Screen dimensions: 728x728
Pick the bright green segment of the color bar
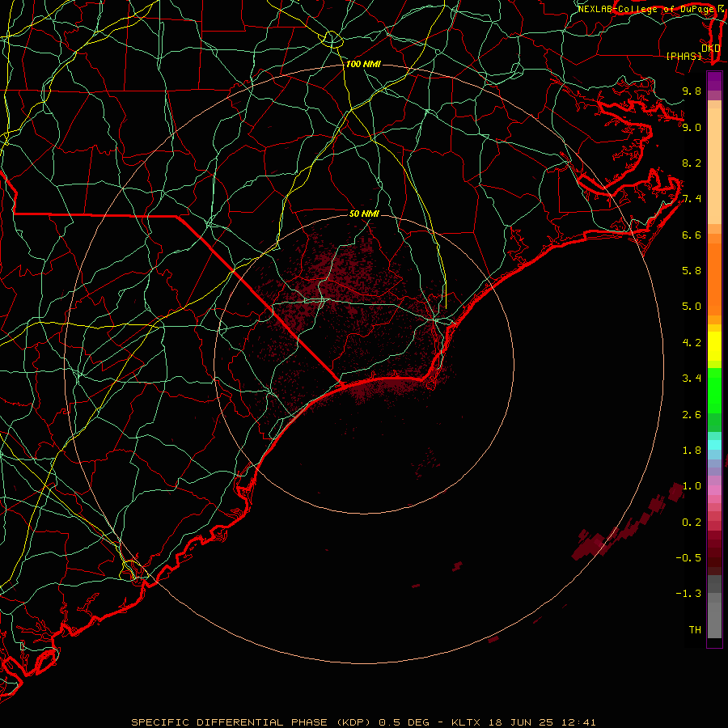click(x=714, y=392)
